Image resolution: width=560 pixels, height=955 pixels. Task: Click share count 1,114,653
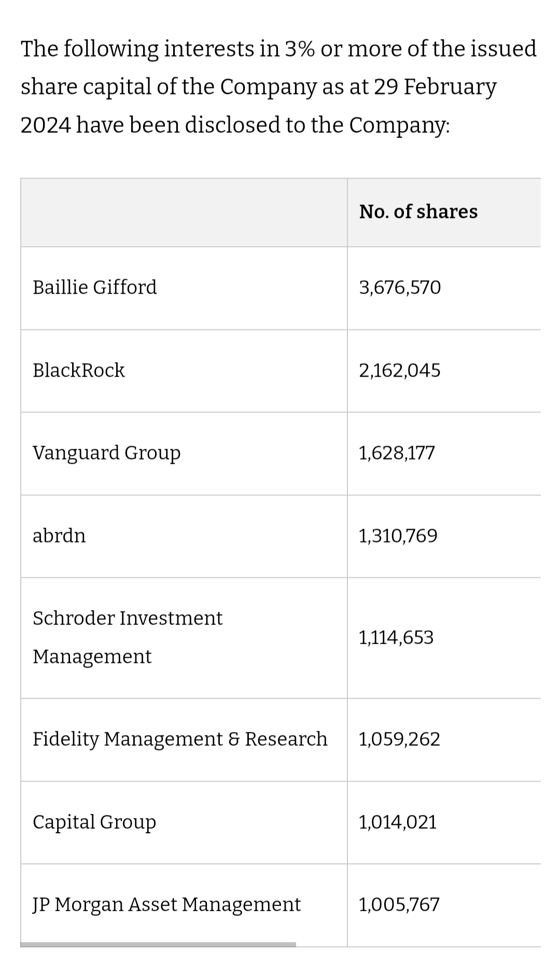tap(396, 637)
